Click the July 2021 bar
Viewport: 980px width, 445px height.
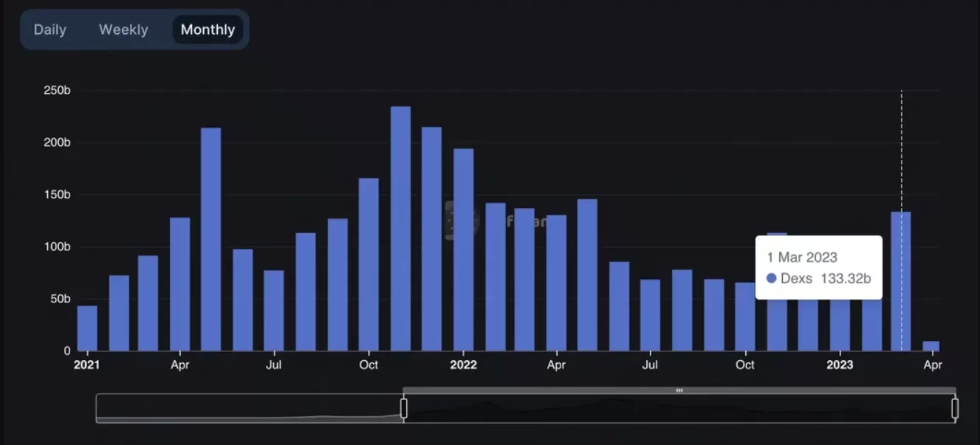click(274, 311)
